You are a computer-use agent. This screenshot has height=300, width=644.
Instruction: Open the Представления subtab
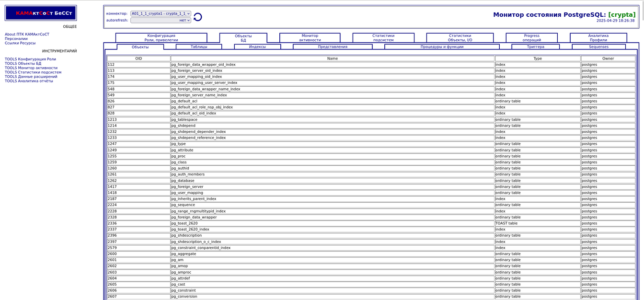tap(333, 47)
